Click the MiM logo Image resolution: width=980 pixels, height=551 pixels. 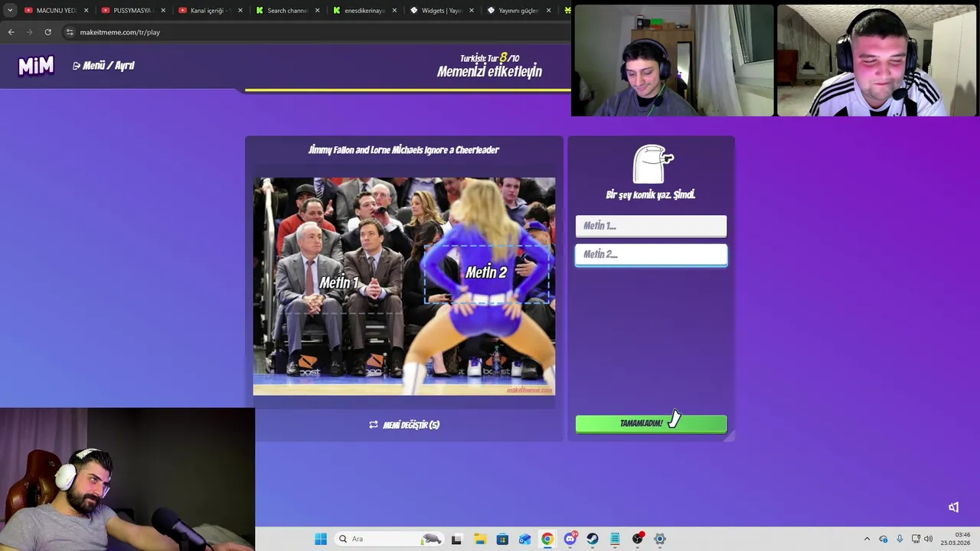click(x=36, y=66)
